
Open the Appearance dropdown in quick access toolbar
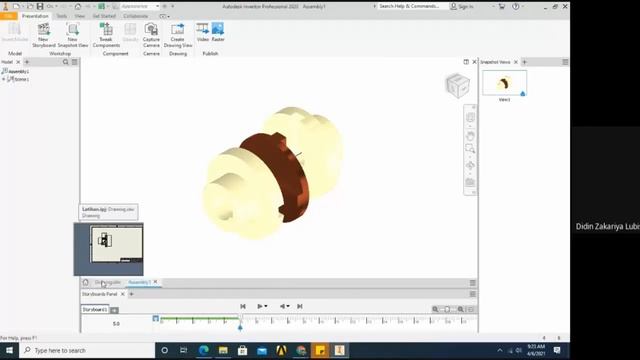click(158, 6)
